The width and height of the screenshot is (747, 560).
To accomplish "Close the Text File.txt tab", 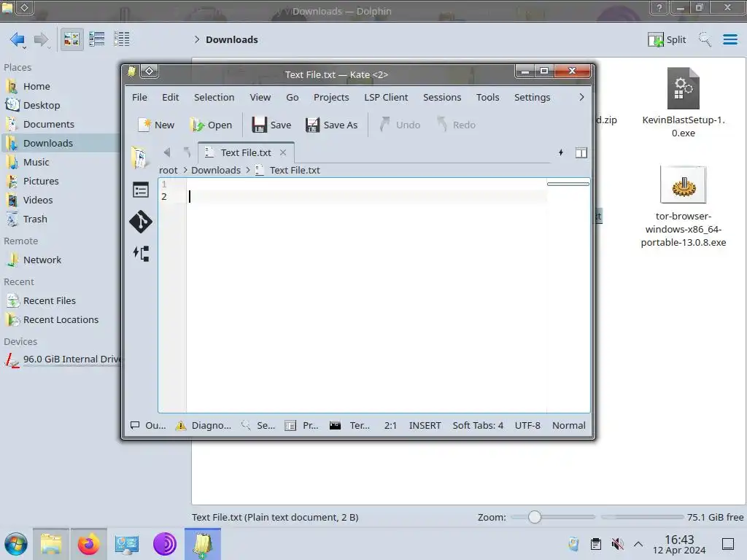I will pos(283,152).
